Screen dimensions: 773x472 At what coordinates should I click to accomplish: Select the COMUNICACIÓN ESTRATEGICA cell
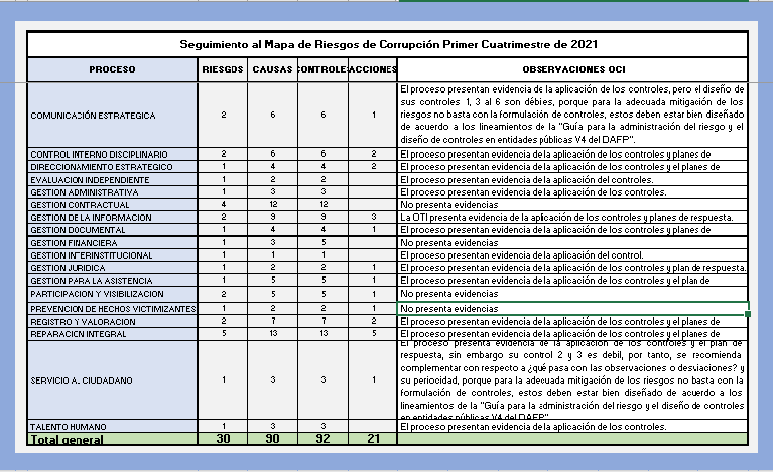[x=112, y=115]
